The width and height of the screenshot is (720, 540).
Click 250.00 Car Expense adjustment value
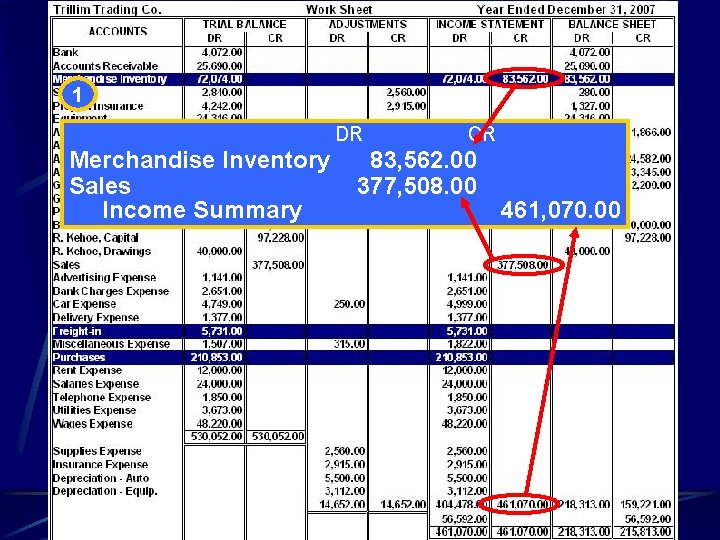pos(349,304)
